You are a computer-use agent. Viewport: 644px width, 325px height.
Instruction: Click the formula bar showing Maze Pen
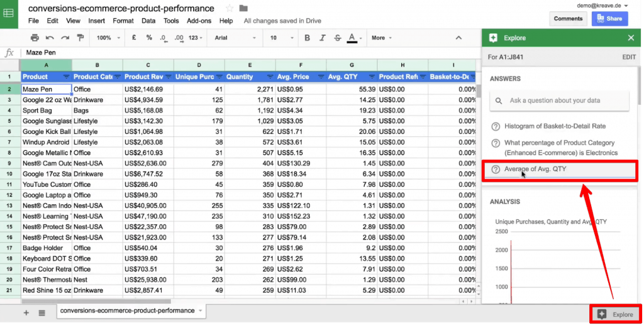(x=250, y=53)
